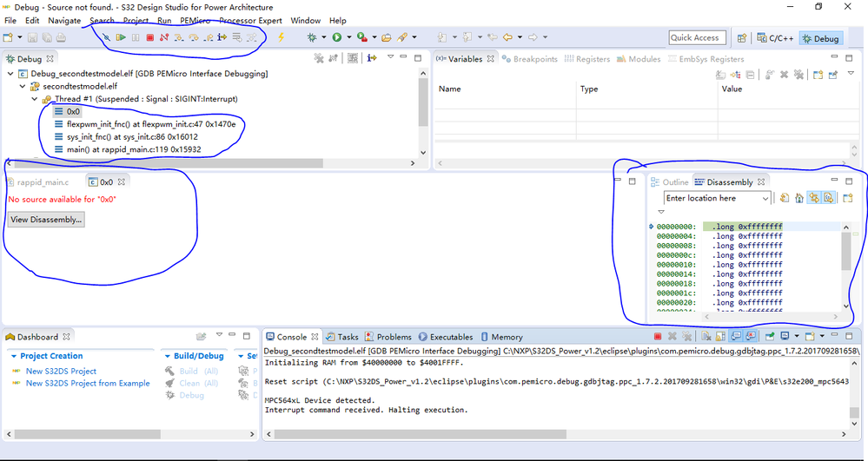Open dropdown next to Debug launch icon
Image resolution: width=868 pixels, height=461 pixels.
tap(324, 37)
